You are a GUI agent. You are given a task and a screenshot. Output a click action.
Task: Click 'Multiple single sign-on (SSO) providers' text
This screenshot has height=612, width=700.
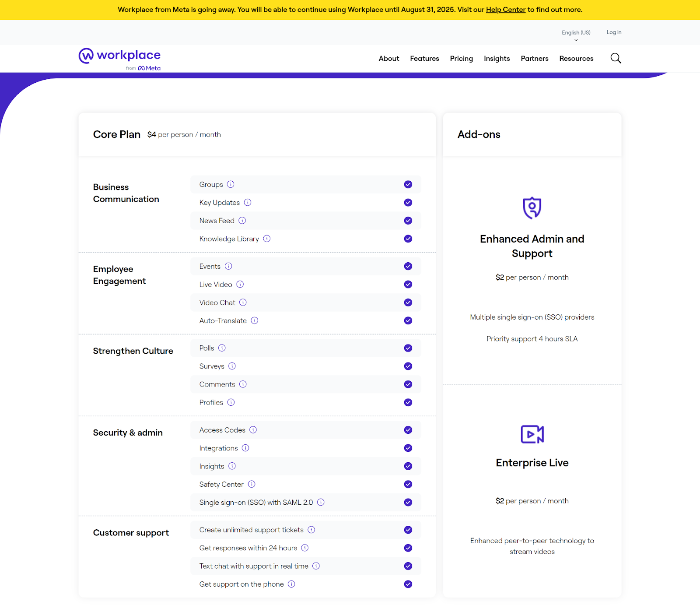point(532,317)
